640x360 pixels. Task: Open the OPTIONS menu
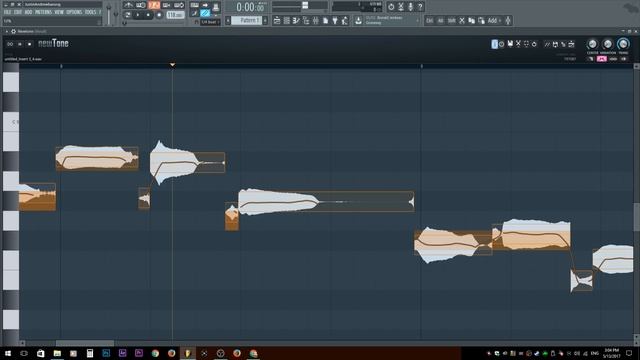[74, 12]
